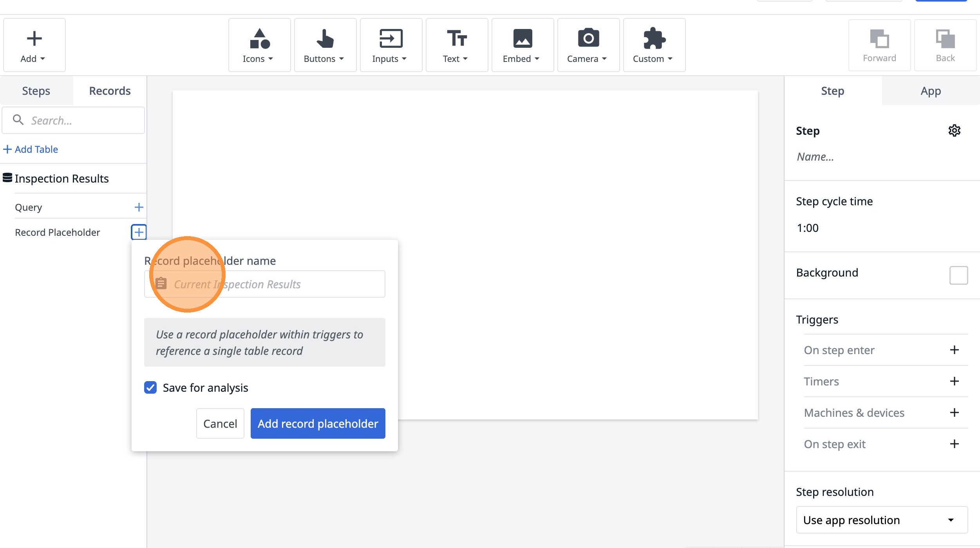Open the Background color swatch
980x548 pixels.
[x=958, y=275]
